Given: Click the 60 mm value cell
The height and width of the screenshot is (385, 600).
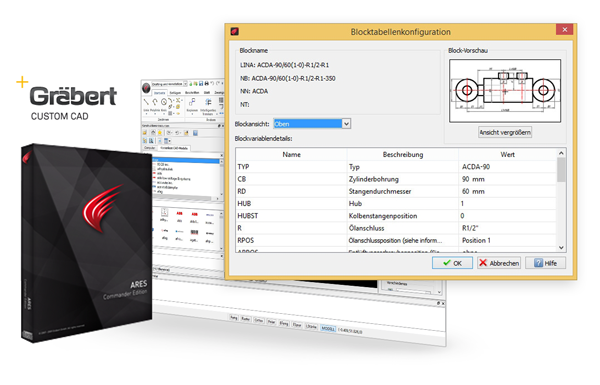Looking at the screenshot, I should 507,191.
